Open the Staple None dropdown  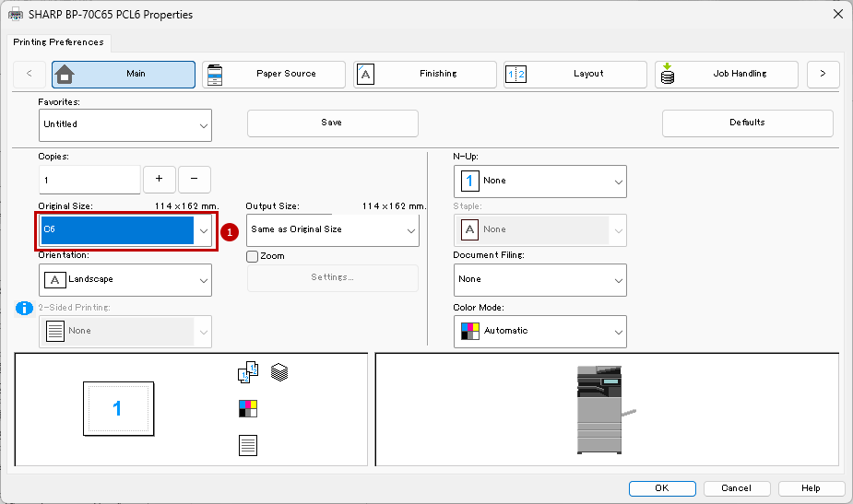click(x=539, y=230)
